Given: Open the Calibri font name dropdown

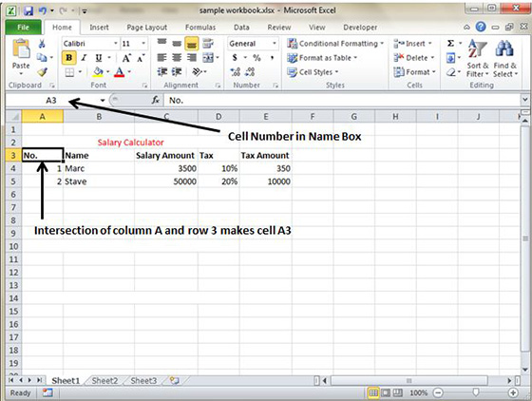Looking at the screenshot, I should 115,44.
